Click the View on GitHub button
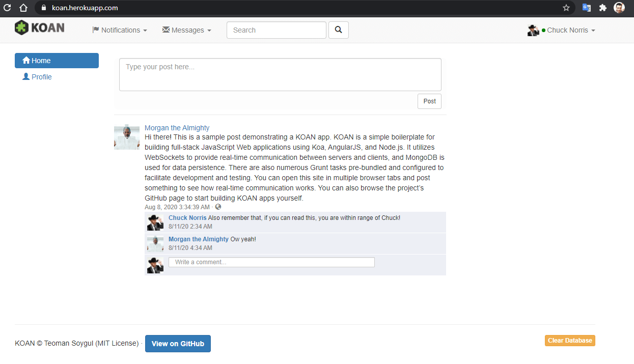This screenshot has height=364, width=634. click(x=178, y=344)
